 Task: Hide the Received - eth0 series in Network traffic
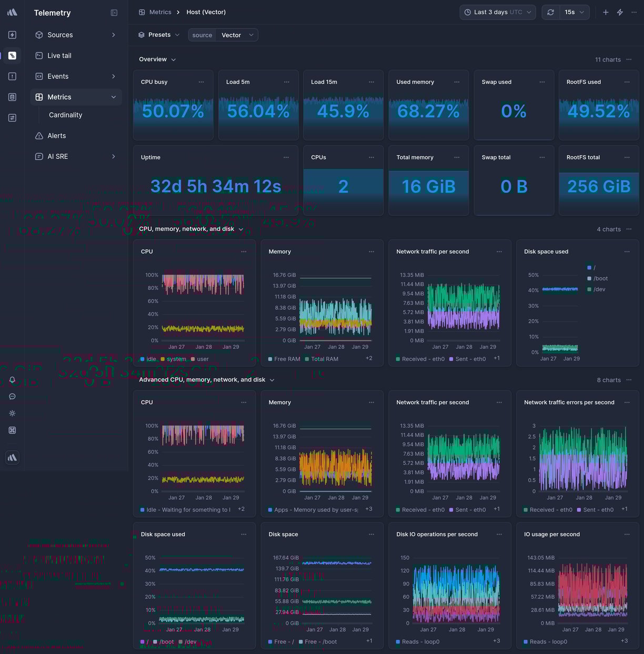[420, 359]
